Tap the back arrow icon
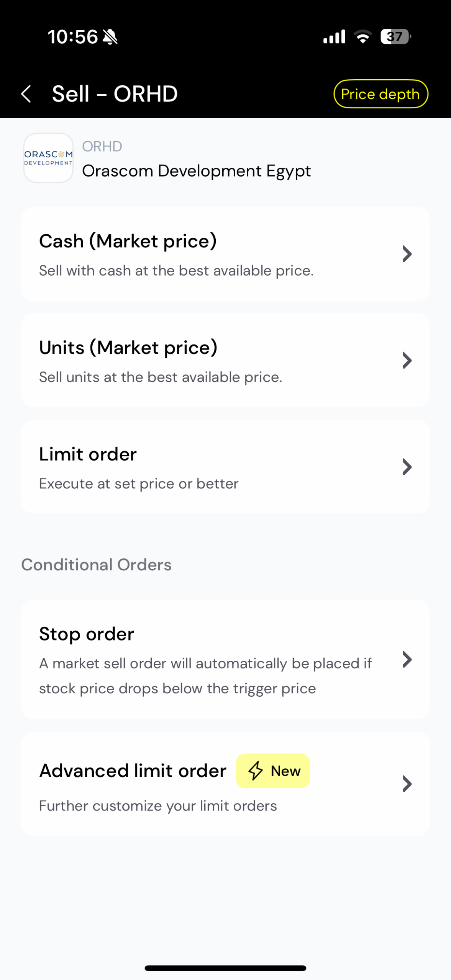 click(x=26, y=94)
